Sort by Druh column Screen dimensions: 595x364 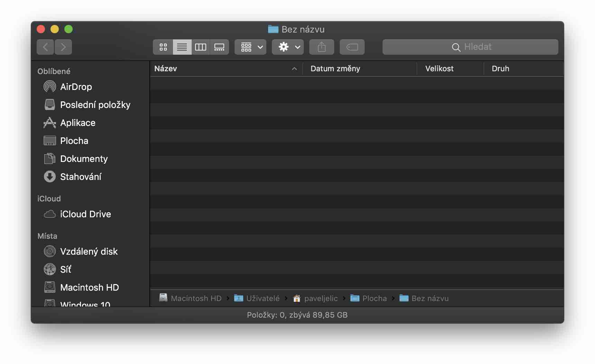[524, 69]
